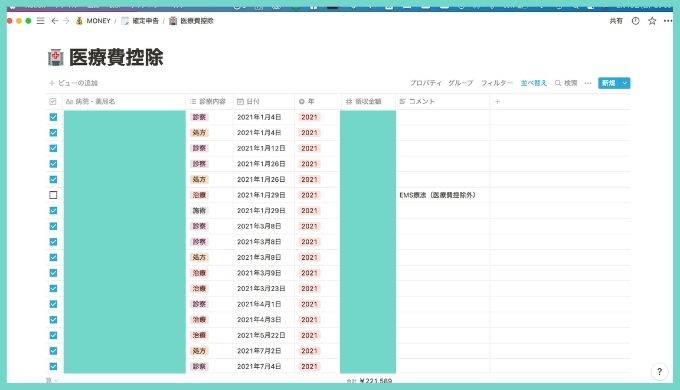Click the checkbox column header icon
Viewport: 680px width, 390px height.
coord(53,102)
